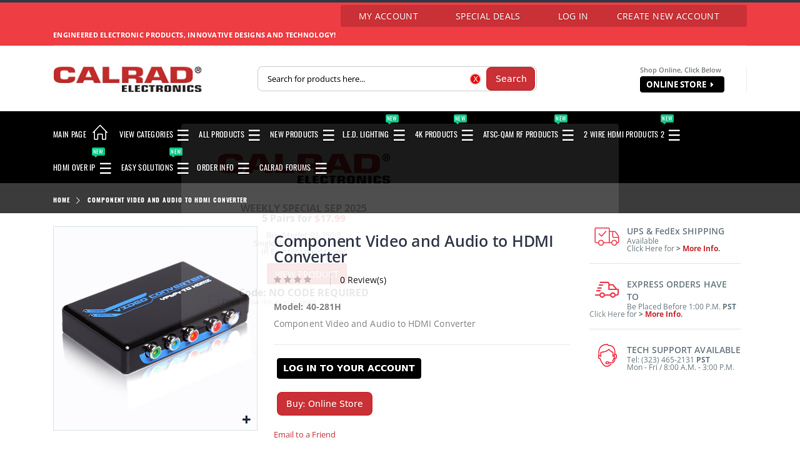The image size is (800, 450).
Task: Click the UPS & FedEx shipping truck icon
Action: click(x=607, y=237)
